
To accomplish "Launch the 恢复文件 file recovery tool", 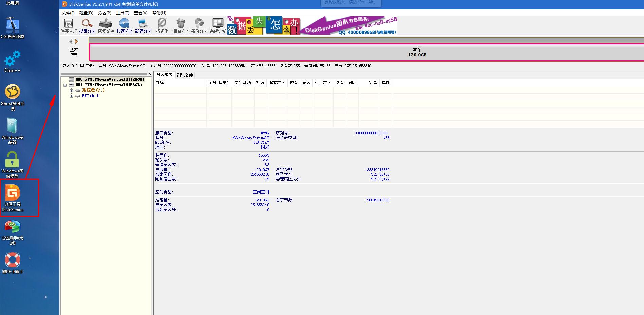I will pyautogui.click(x=106, y=26).
